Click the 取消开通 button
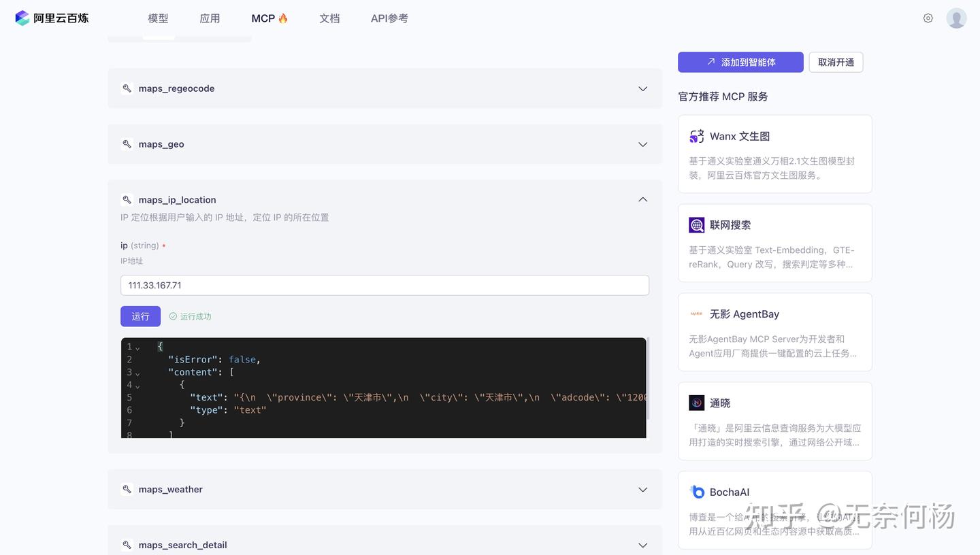 click(x=835, y=62)
